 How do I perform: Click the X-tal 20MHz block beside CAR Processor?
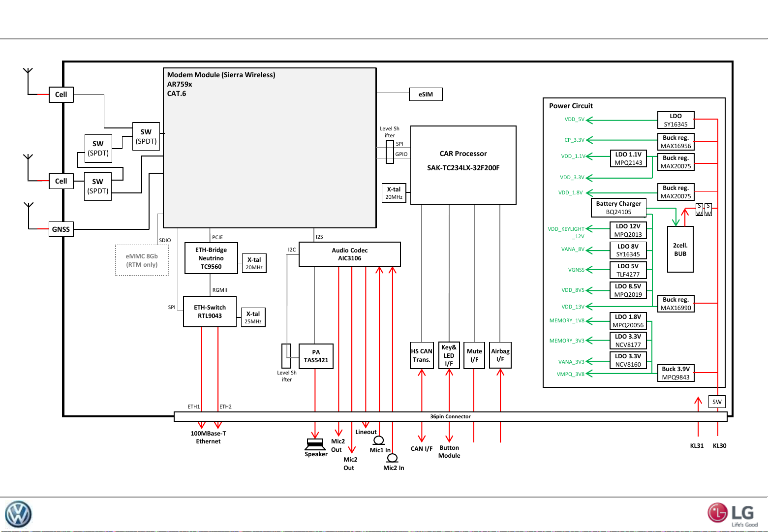[x=394, y=193]
